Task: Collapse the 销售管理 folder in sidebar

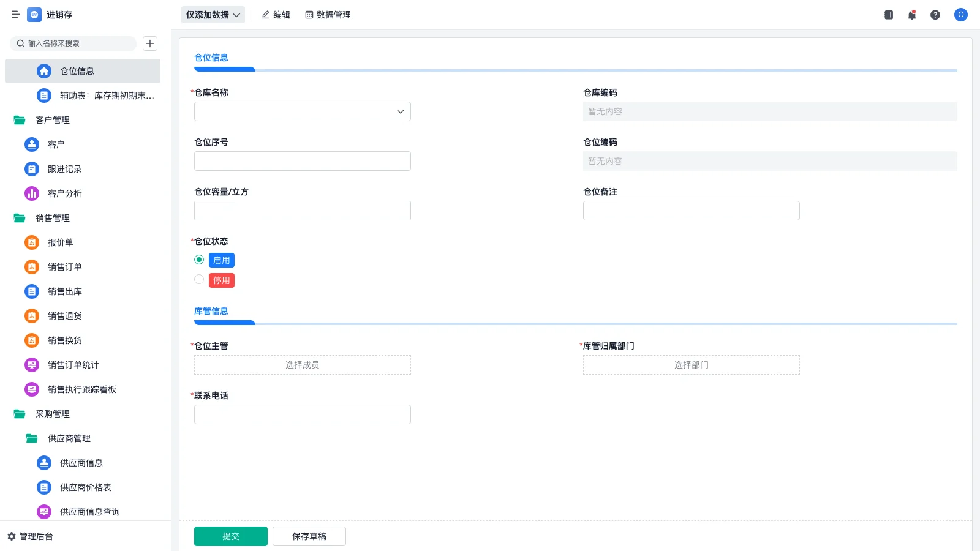Action: 52,218
